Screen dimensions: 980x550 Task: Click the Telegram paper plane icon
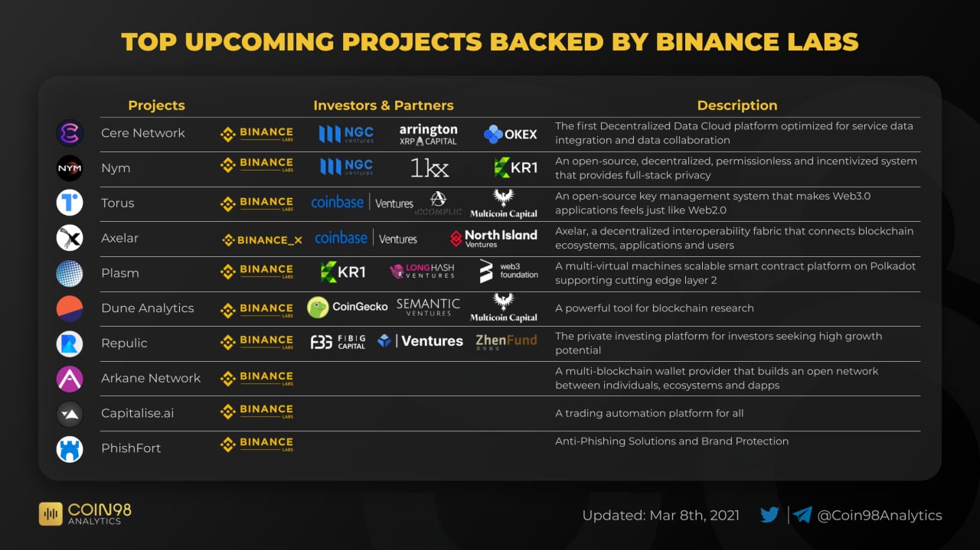tap(802, 515)
